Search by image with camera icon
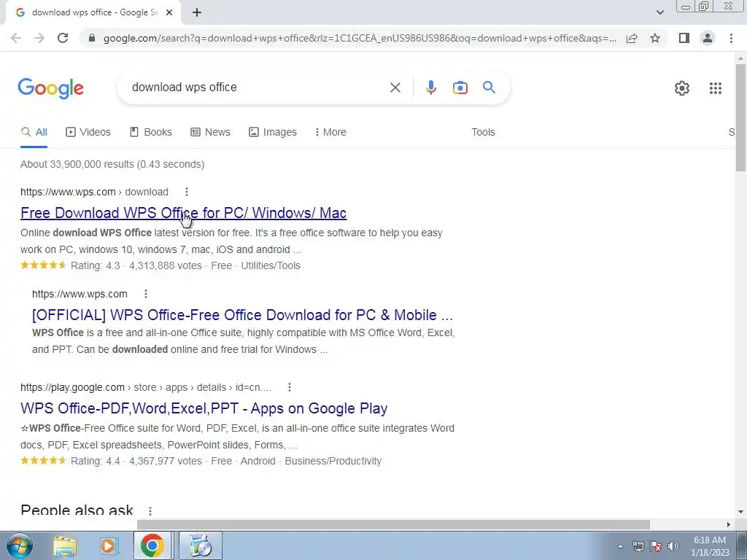 (460, 87)
